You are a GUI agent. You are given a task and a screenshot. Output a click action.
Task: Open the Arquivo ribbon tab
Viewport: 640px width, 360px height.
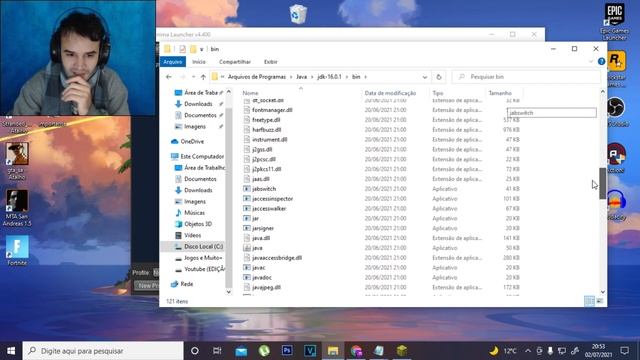[173, 62]
